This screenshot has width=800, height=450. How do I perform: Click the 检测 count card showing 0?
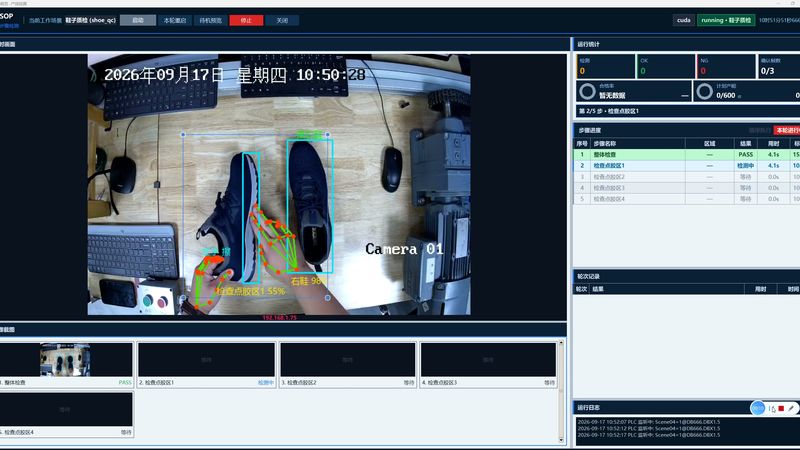coord(606,66)
